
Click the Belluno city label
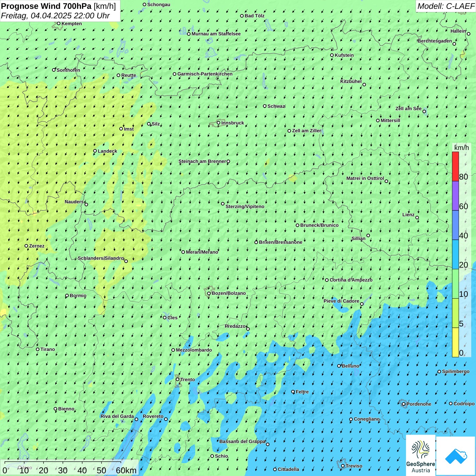350,366
